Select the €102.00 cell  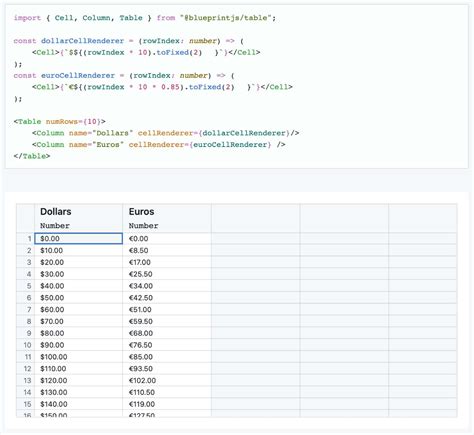point(167,381)
